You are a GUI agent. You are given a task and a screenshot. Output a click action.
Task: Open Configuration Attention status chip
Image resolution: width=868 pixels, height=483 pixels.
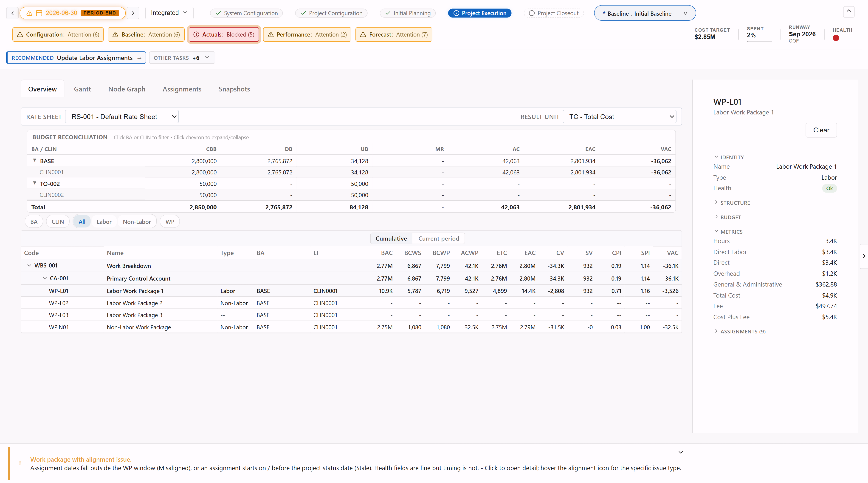click(58, 34)
